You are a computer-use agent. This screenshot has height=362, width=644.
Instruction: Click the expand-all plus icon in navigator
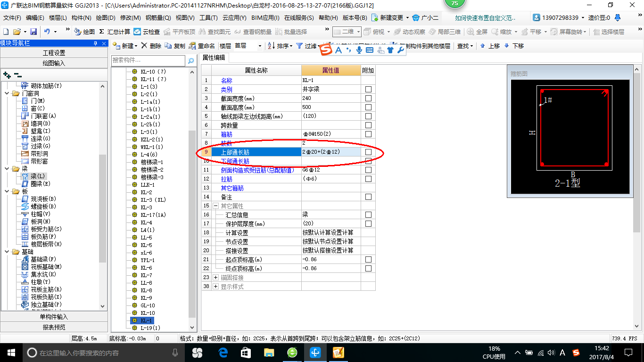coord(7,75)
